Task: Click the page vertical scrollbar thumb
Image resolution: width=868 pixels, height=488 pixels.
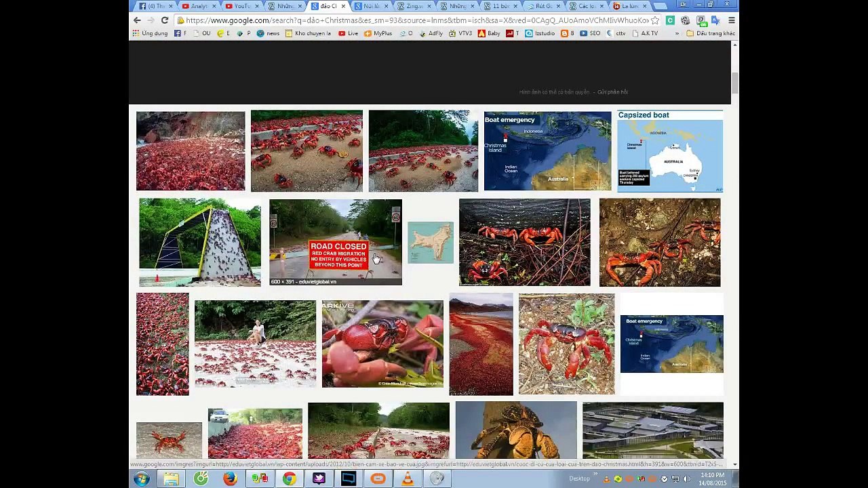Action: point(734,83)
